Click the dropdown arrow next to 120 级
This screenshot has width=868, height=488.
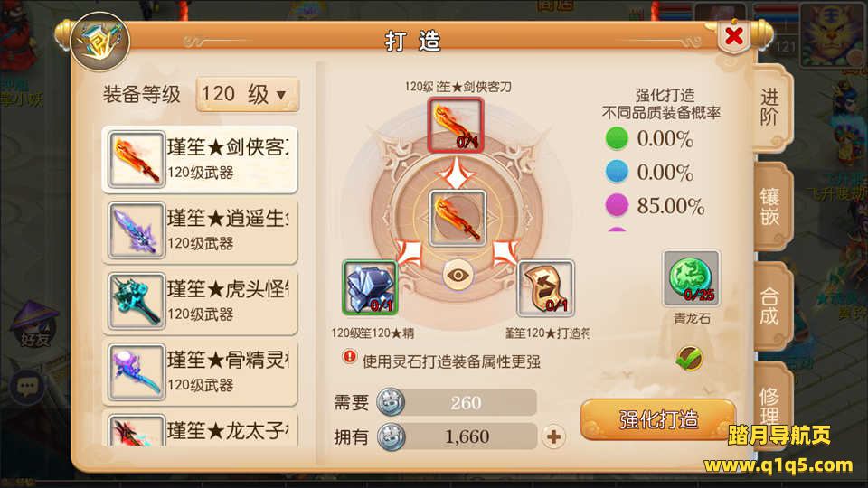click(x=281, y=95)
